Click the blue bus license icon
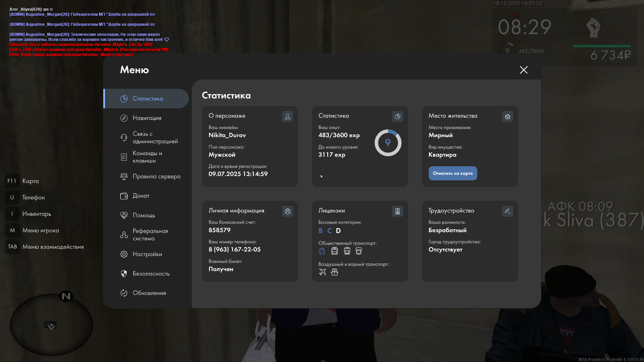Viewport: 644px width, 362px height. coord(322,251)
